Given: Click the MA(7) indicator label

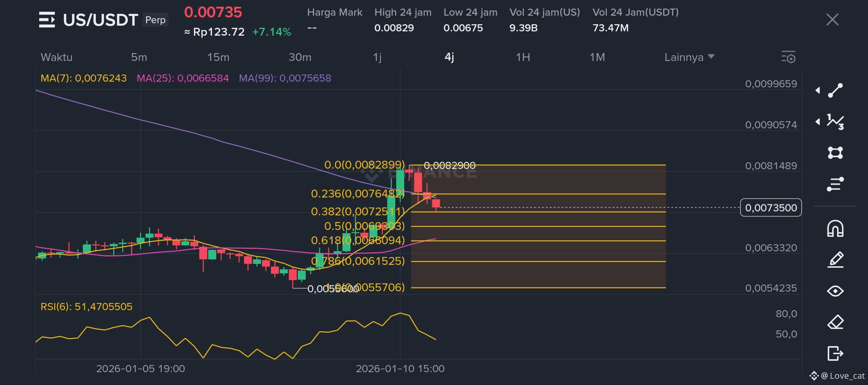Looking at the screenshot, I should coord(83,78).
